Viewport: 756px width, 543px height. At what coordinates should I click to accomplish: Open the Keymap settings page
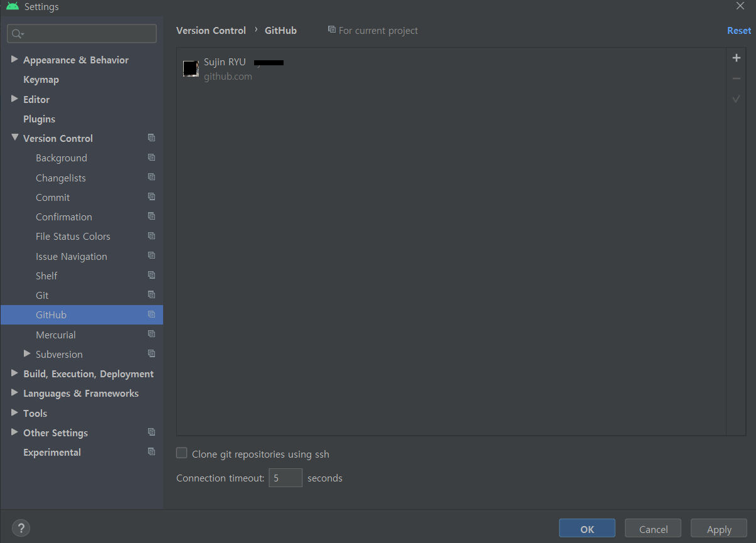pyautogui.click(x=41, y=80)
